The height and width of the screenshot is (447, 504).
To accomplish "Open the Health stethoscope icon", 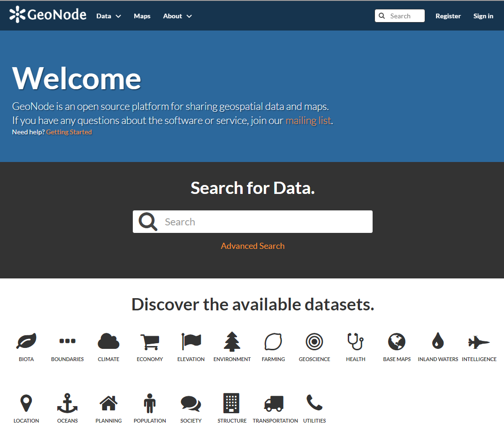I will [356, 341].
